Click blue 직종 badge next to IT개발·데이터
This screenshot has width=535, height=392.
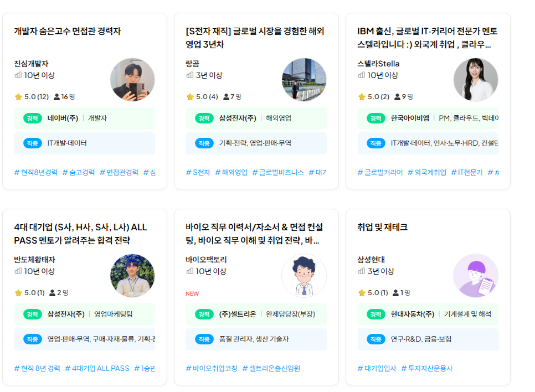click(33, 143)
